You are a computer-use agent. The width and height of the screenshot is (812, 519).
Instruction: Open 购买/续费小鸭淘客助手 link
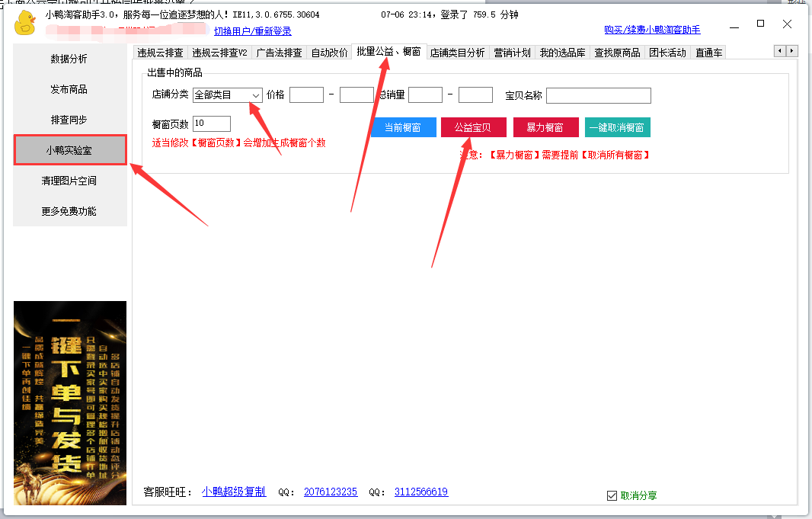pyautogui.click(x=652, y=30)
